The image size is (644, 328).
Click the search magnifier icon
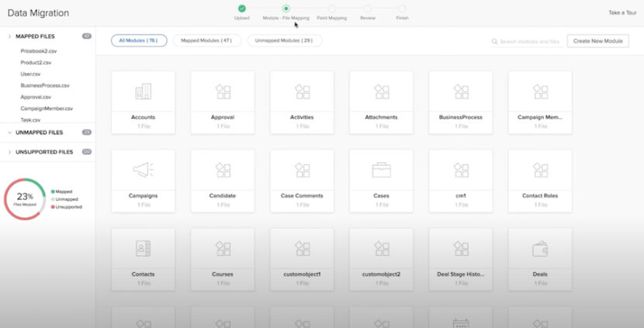pos(494,41)
